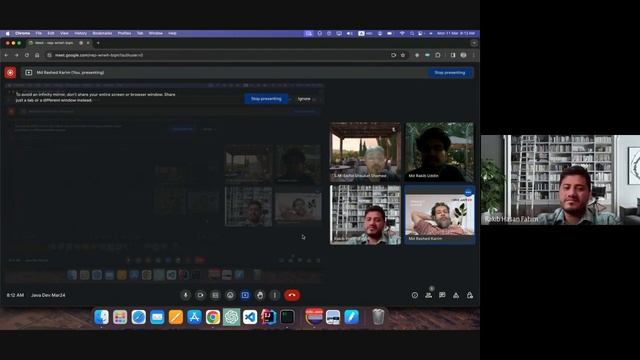Open Terminal from the Dock
This screenshot has height=360, width=640.
click(287, 317)
